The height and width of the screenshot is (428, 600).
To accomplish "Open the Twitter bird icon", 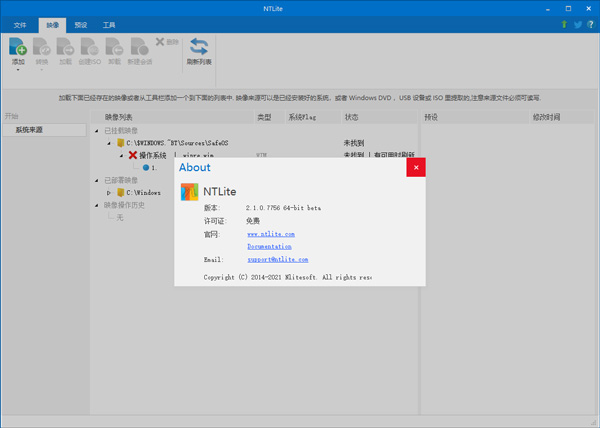I will coord(577,24).
